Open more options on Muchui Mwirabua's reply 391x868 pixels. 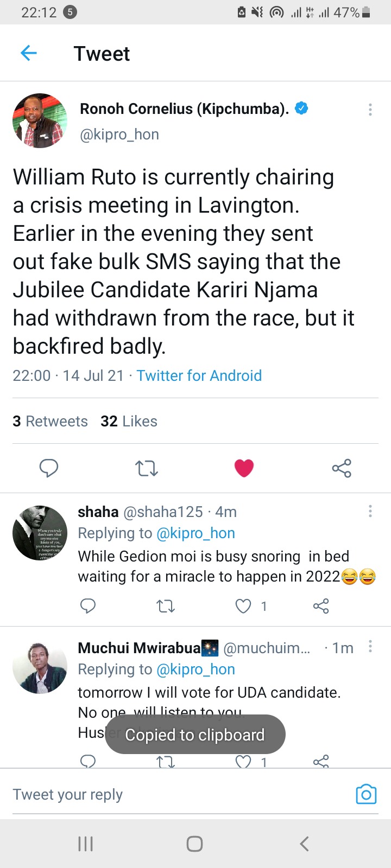(x=370, y=646)
